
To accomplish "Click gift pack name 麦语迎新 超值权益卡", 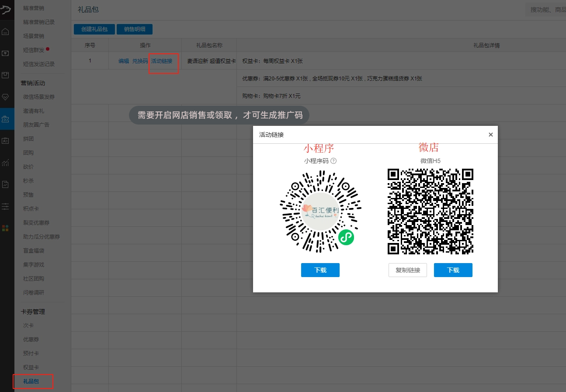I will pos(212,61).
